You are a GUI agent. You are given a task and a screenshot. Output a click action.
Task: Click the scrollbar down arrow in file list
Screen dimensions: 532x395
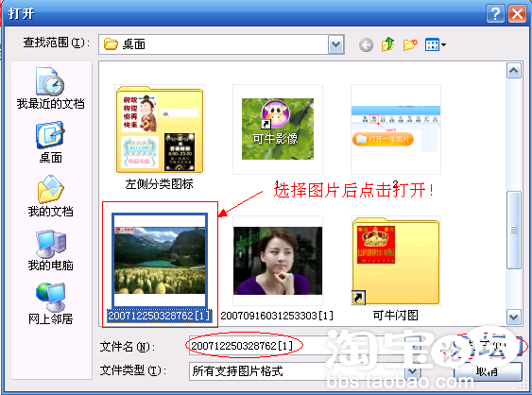[x=514, y=318]
